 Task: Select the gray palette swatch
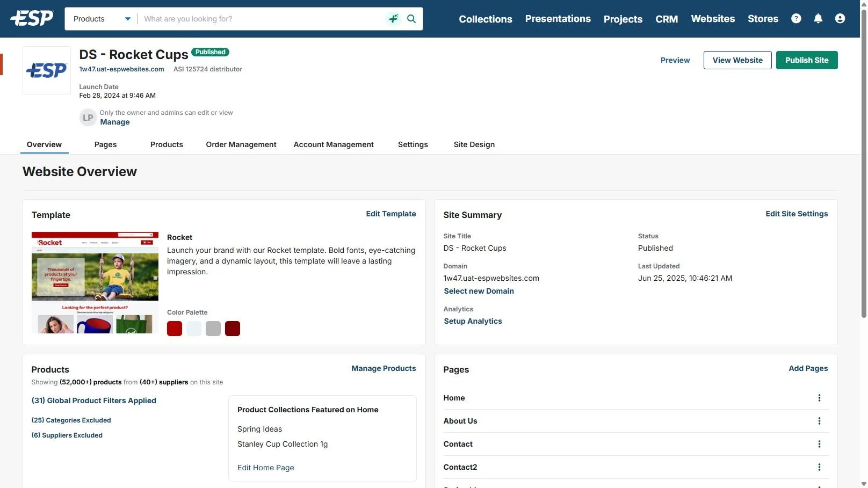tap(213, 329)
